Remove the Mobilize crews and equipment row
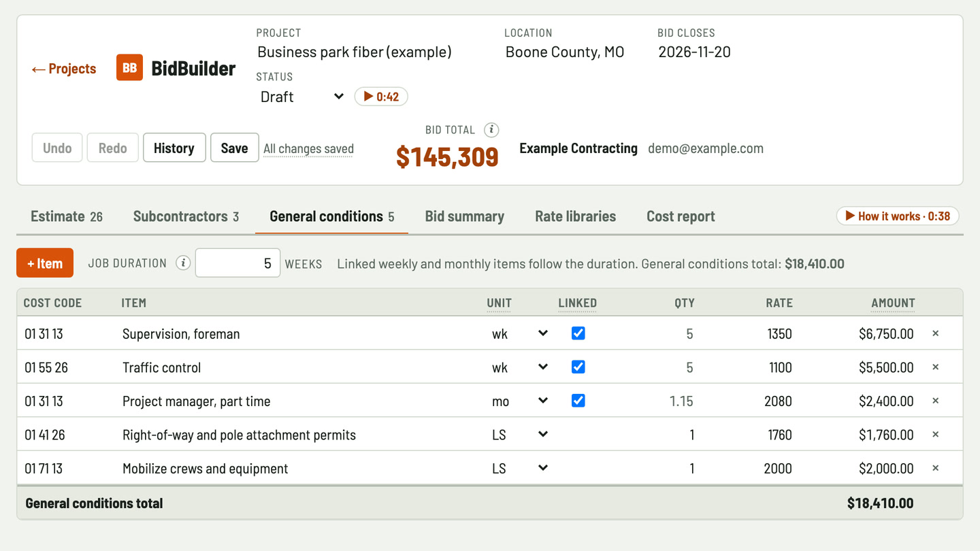 (x=935, y=468)
